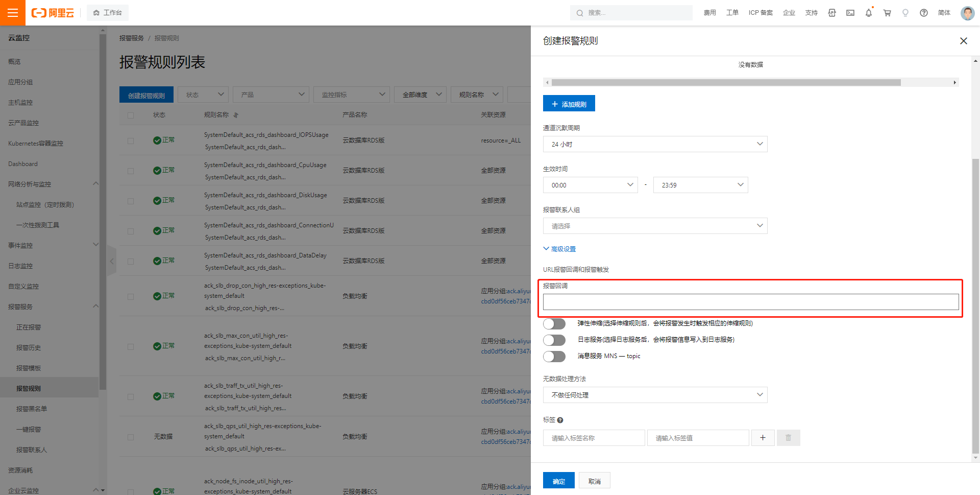Open user avatar menu
Screen dimensions: 980x495
coord(967,13)
